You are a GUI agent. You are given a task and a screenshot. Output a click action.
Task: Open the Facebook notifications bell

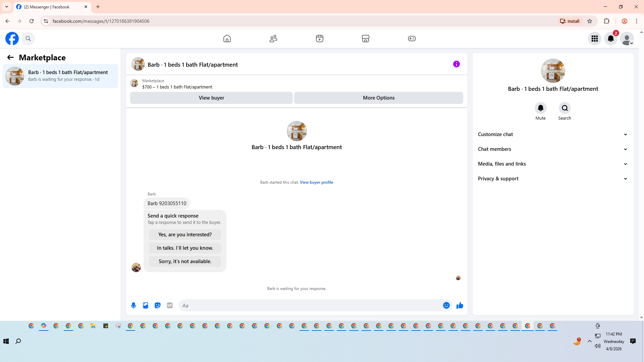coord(610,39)
